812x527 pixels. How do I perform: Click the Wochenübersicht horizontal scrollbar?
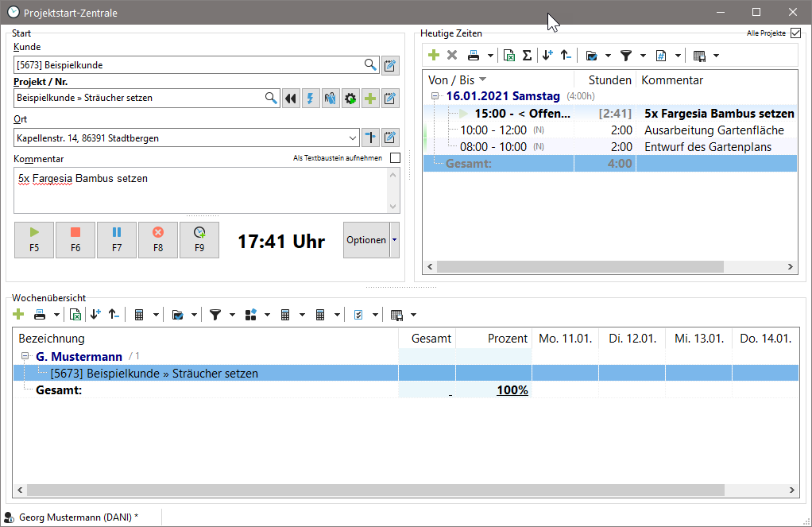[397, 490]
